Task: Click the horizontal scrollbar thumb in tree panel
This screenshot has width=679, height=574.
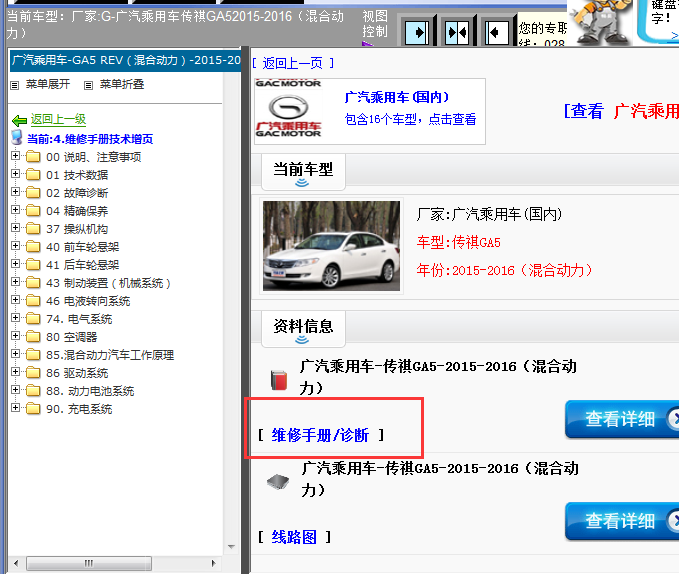Action: tap(89, 563)
